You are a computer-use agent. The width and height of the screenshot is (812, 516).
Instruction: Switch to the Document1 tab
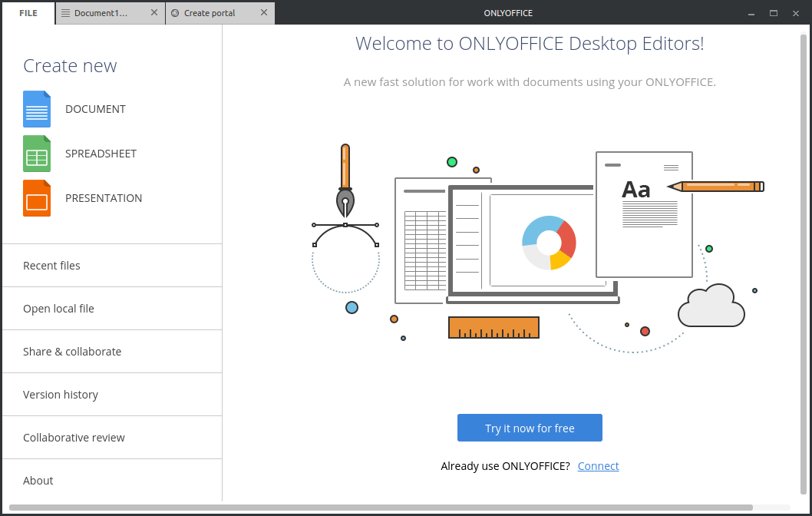[104, 12]
